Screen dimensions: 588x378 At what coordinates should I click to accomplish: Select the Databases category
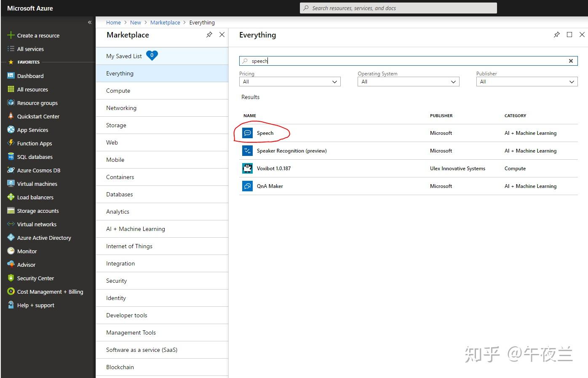point(162,194)
